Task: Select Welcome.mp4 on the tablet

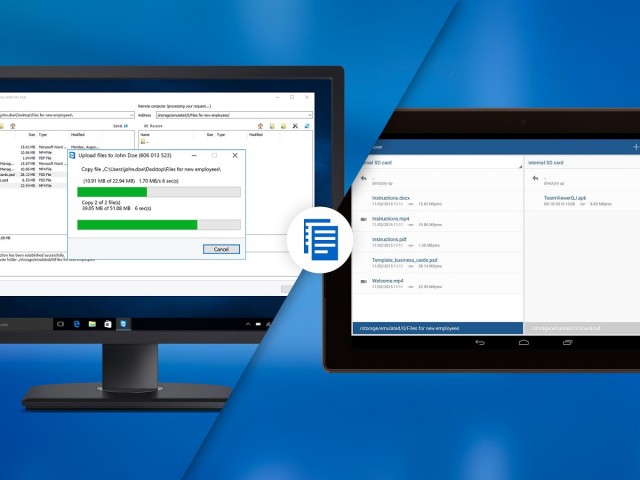Action: (x=437, y=284)
